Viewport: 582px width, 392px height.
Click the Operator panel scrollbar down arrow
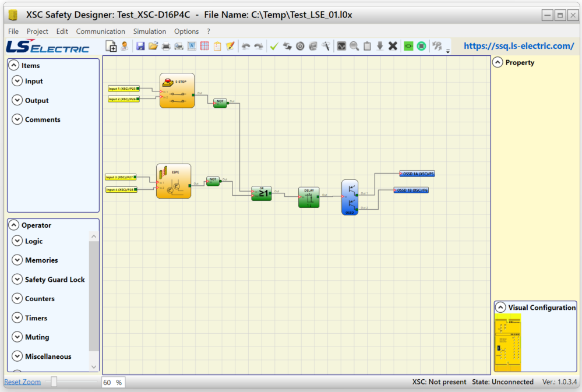(94, 367)
